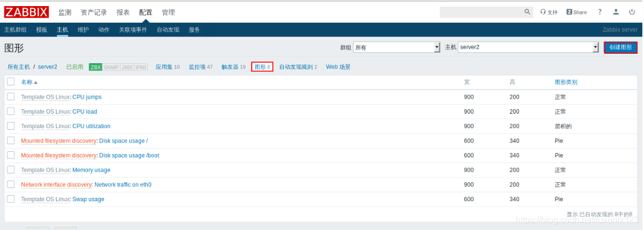Open help question mark icon

[x=600, y=12]
